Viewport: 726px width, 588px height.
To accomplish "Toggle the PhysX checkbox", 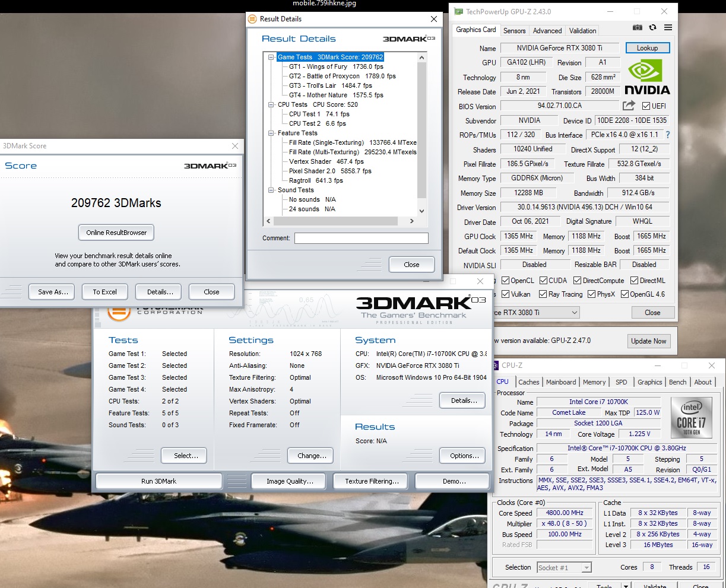I will click(591, 294).
